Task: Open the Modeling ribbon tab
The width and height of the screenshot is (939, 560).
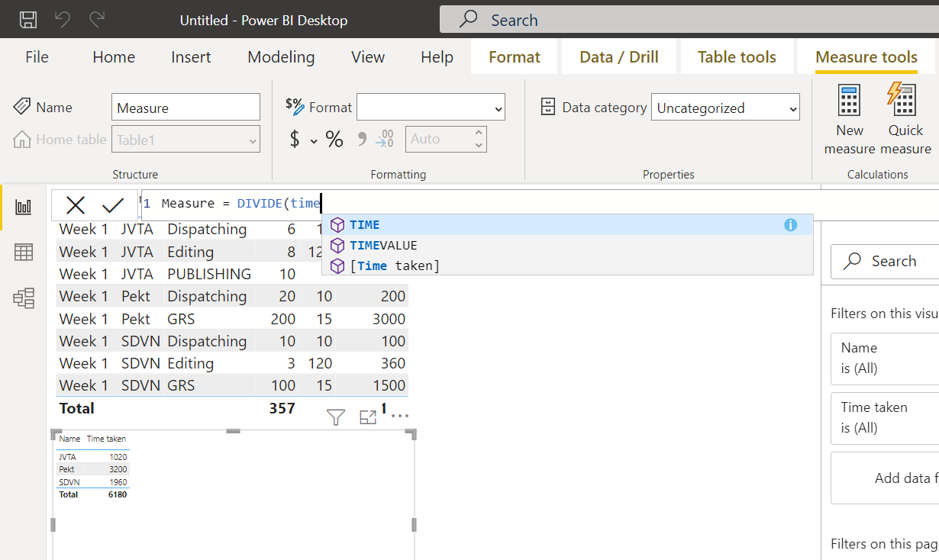Action: click(281, 57)
